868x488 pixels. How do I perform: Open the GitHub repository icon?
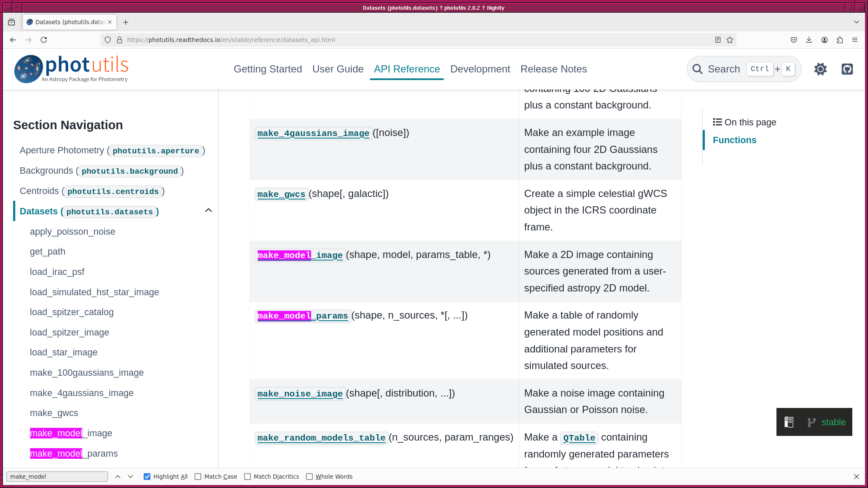[847, 69]
